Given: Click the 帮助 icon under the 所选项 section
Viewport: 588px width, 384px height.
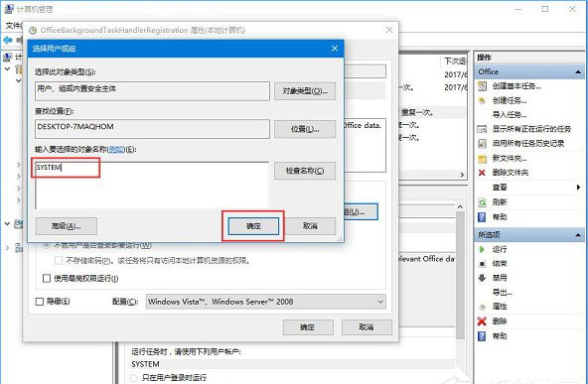Looking at the screenshot, I should [x=482, y=335].
